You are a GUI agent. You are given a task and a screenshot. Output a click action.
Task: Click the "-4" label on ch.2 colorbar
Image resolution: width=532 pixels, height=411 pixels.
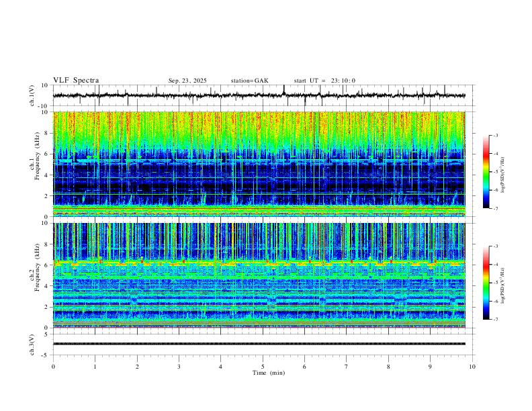point(496,265)
